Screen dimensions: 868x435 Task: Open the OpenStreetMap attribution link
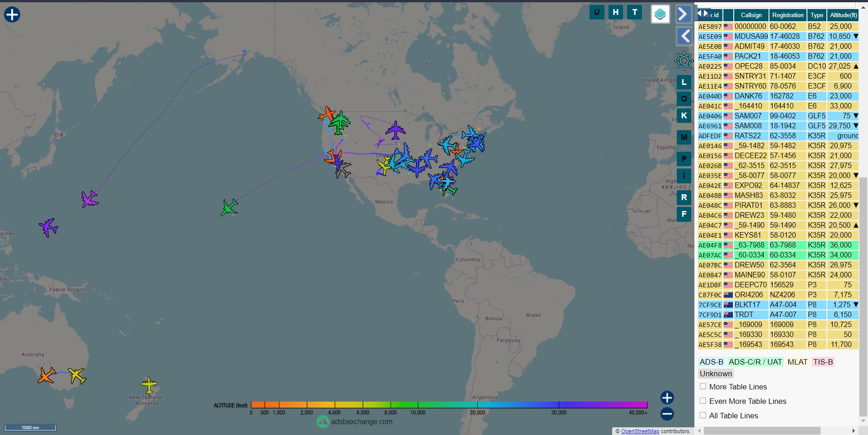tap(640, 431)
